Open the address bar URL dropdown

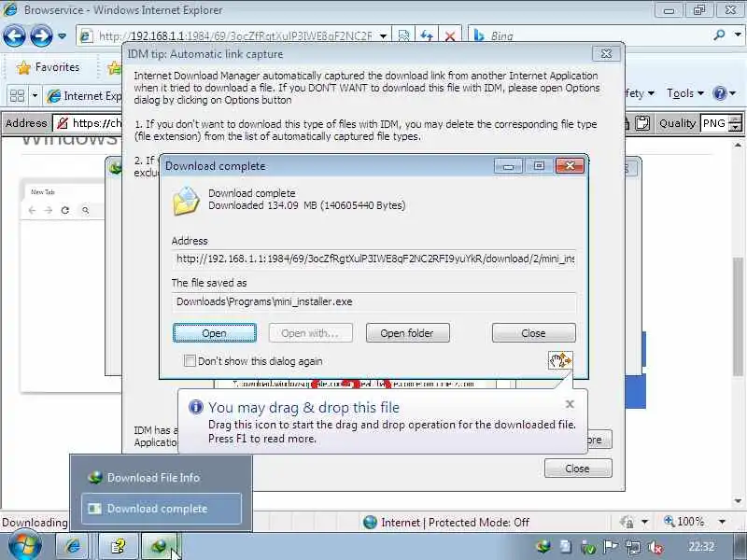(x=383, y=36)
